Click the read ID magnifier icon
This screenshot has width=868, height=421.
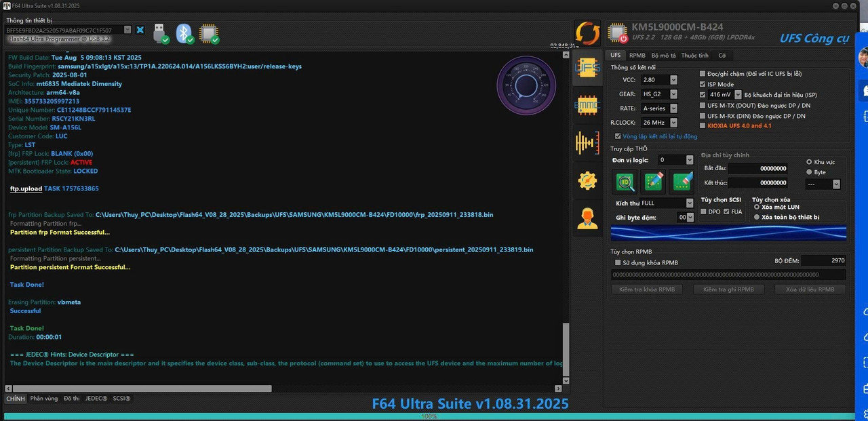coord(625,181)
